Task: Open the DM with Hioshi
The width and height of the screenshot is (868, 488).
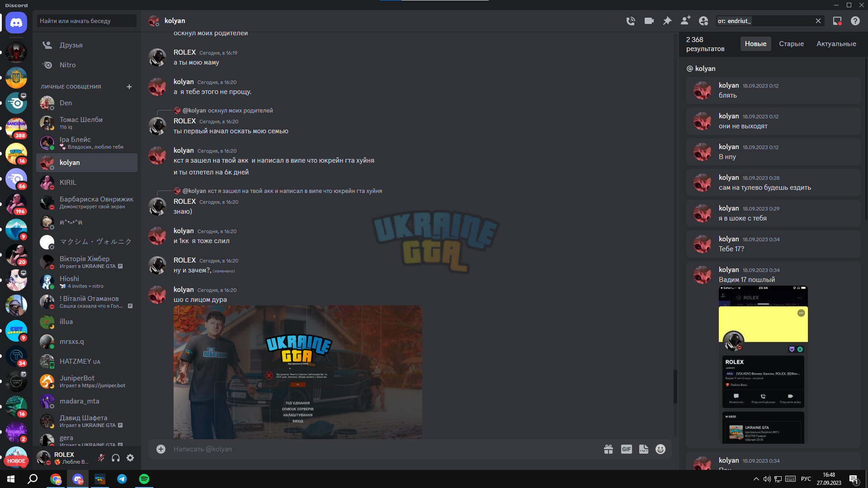Action: pos(87,282)
